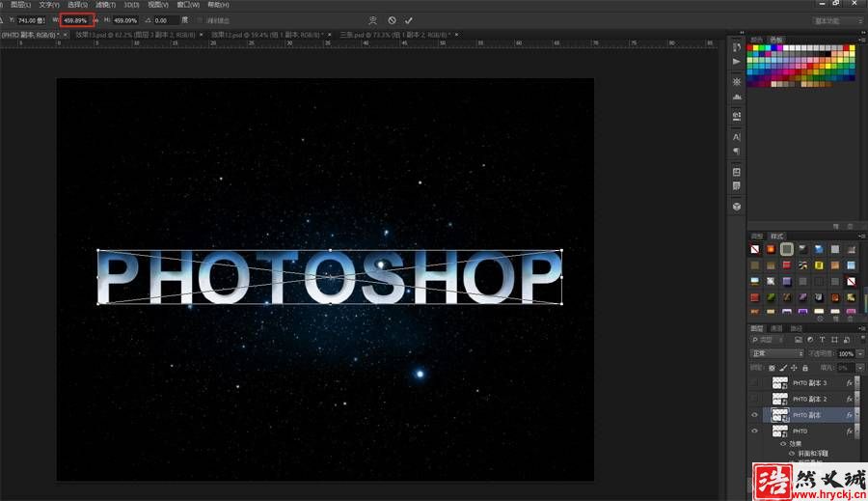Click the H height percentage field
The width and height of the screenshot is (868, 501).
(x=125, y=20)
